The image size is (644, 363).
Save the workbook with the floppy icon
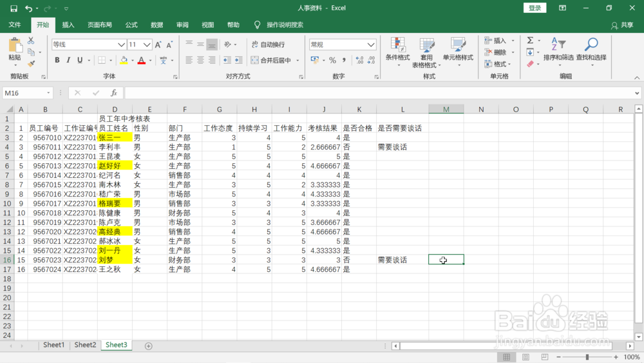coord(14,8)
